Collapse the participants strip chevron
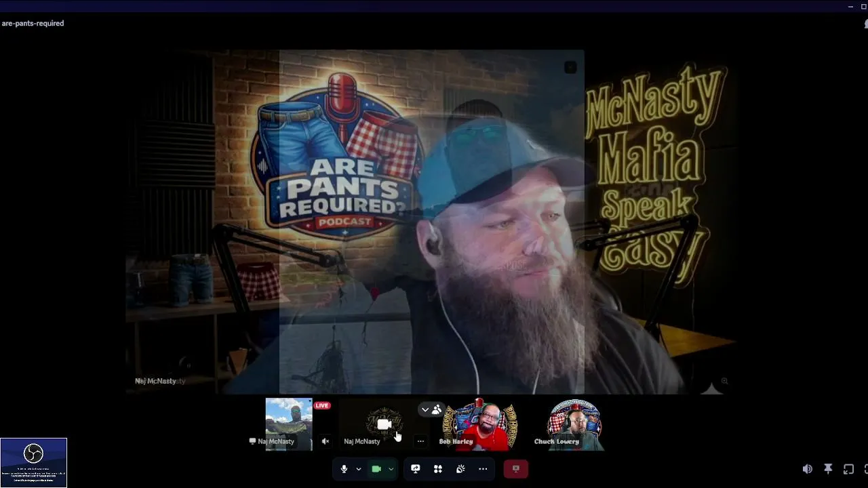868x488 pixels. [425, 409]
